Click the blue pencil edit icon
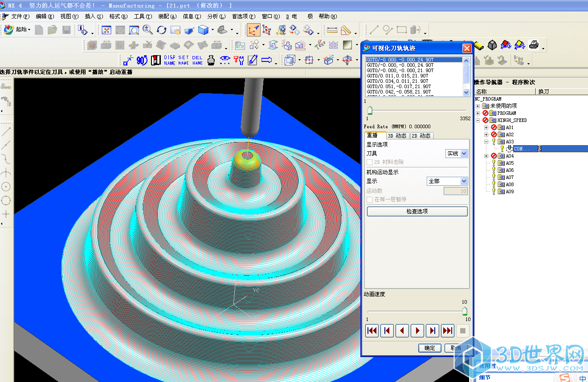Viewport: 588px width, 382px height. pos(253,60)
